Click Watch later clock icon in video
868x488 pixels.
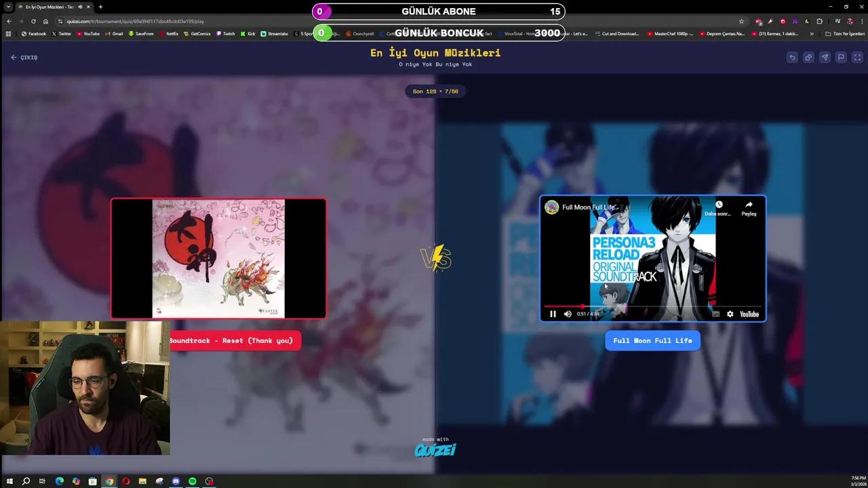[719, 205]
